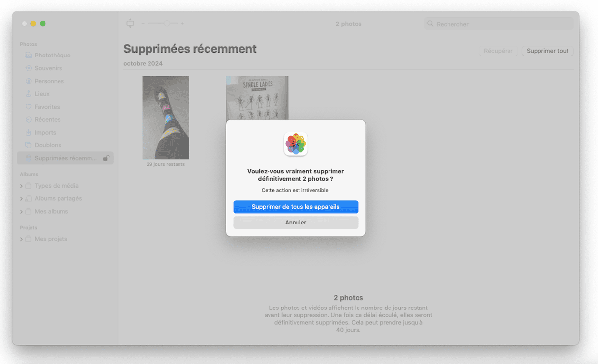Click the octobre 2024 date heading

[143, 64]
